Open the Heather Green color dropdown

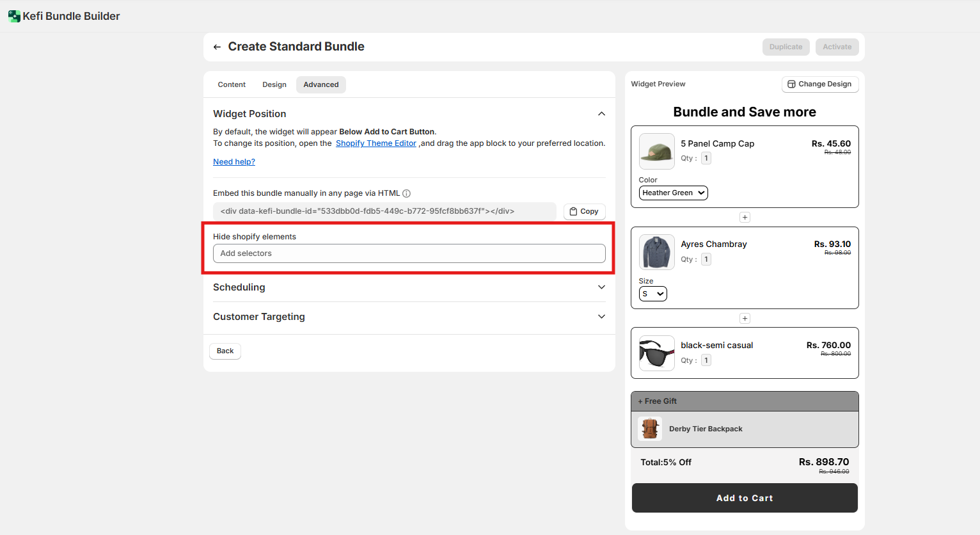(673, 193)
